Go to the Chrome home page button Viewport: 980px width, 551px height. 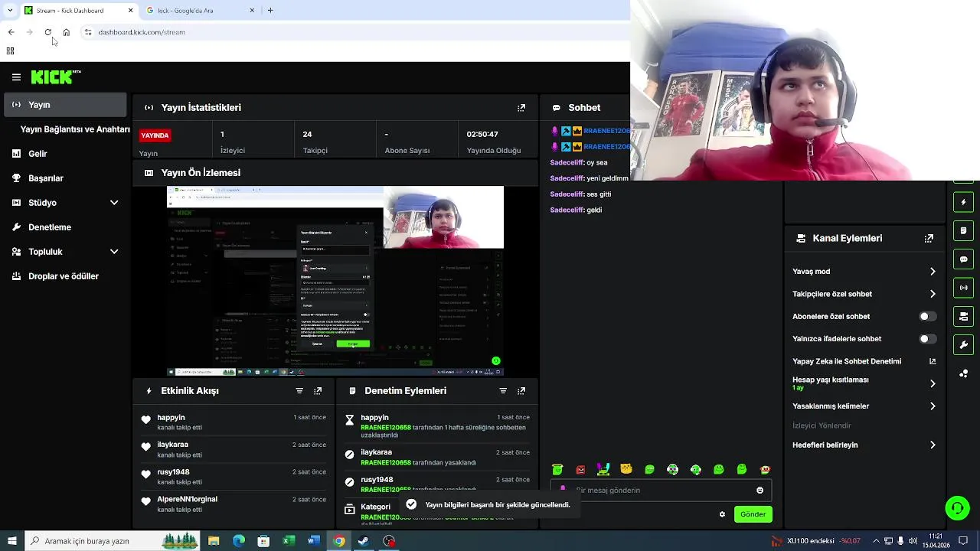(66, 32)
